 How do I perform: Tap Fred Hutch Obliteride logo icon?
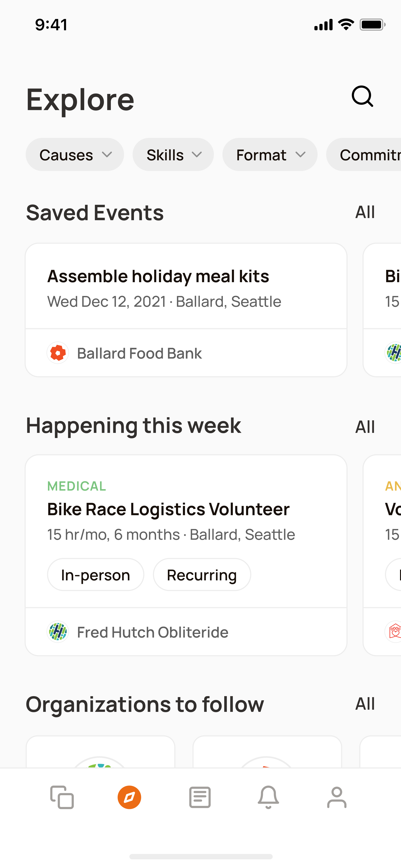58,632
